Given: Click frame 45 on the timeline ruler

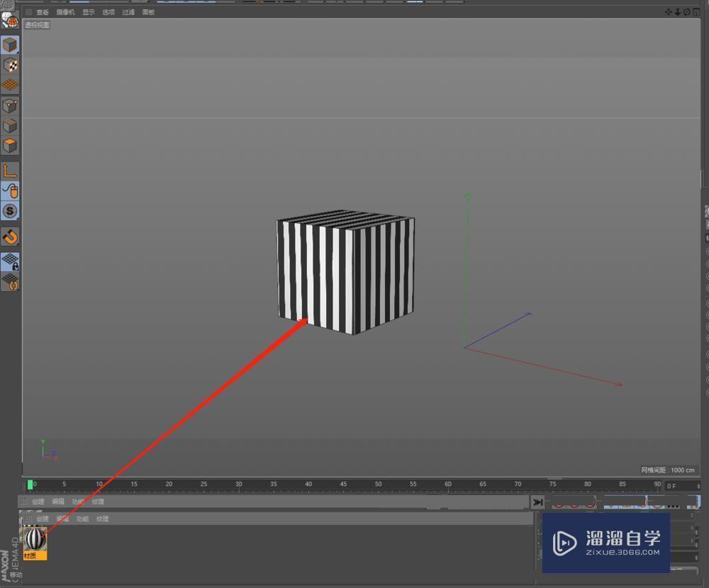Looking at the screenshot, I should [343, 484].
